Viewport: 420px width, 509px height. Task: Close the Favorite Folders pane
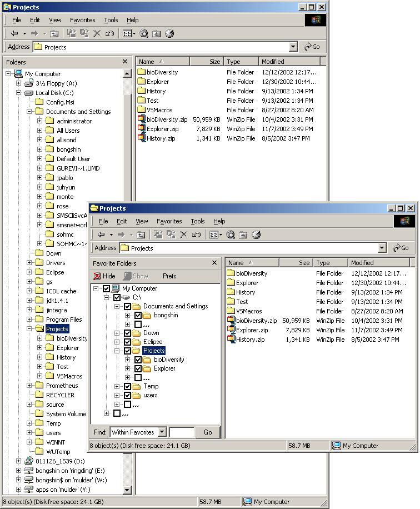click(x=214, y=263)
